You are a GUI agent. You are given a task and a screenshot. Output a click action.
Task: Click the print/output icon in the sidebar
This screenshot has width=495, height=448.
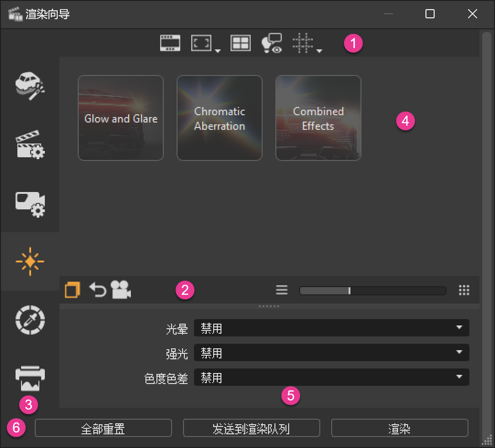tap(30, 377)
